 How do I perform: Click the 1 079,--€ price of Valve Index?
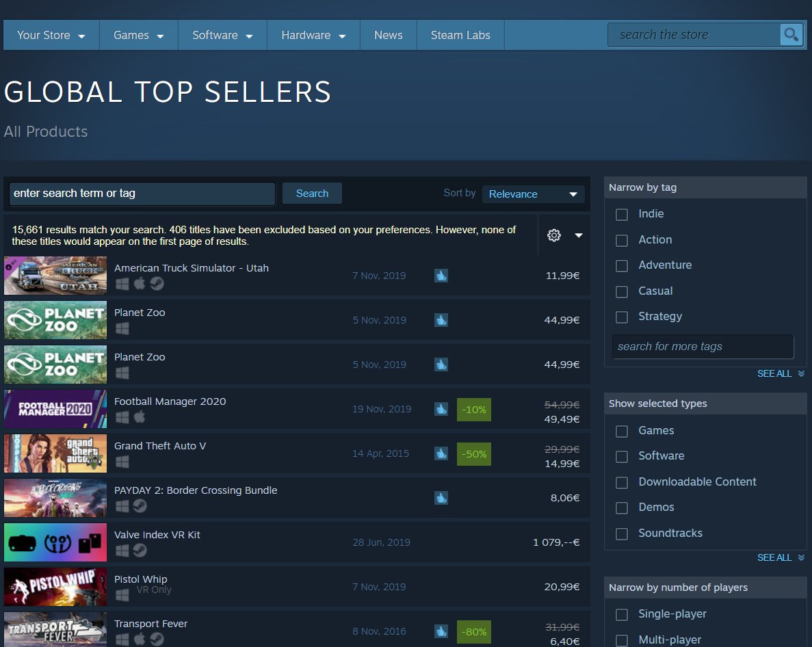[x=556, y=542]
